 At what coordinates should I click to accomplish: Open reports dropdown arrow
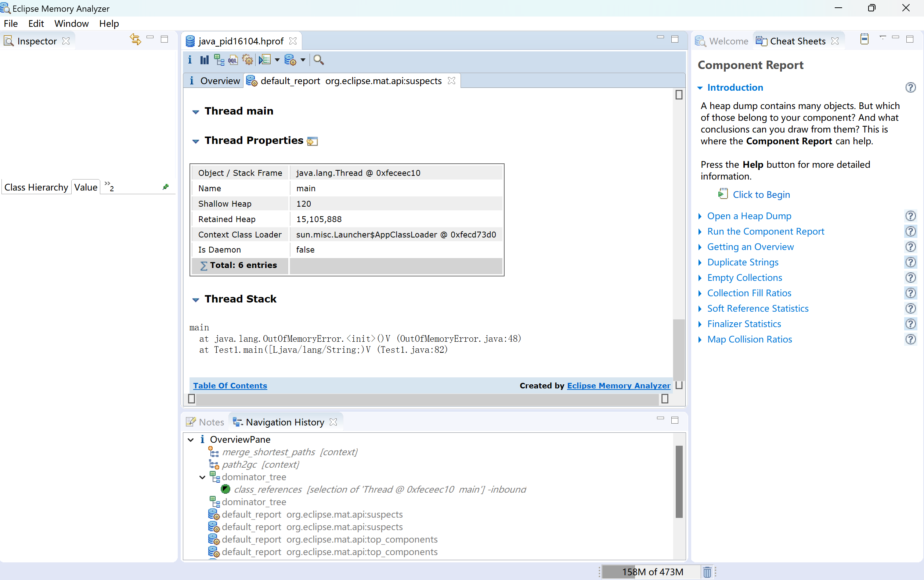(x=303, y=60)
